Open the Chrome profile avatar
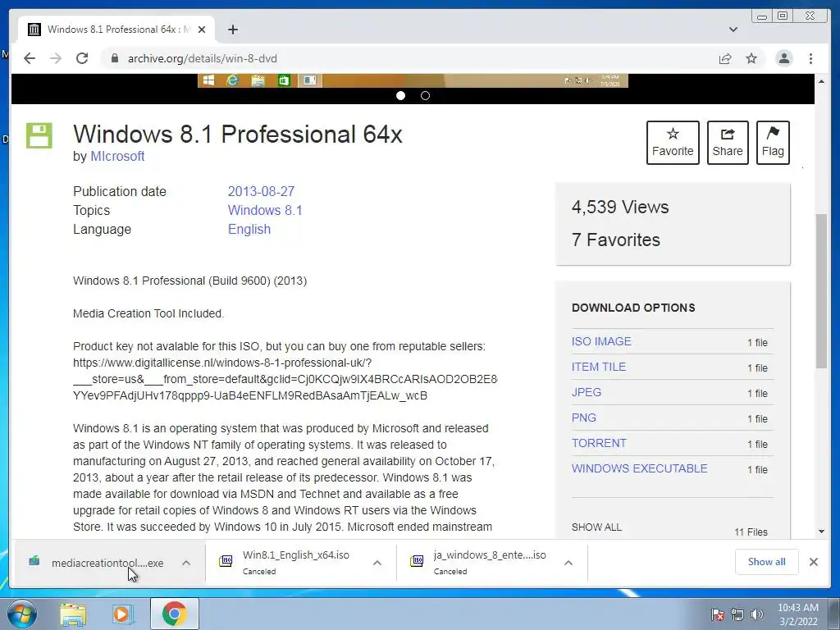The height and width of the screenshot is (630, 840). pos(783,58)
